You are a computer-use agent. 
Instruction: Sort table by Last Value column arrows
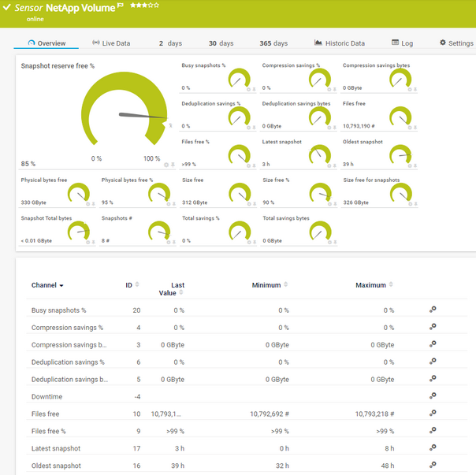tap(181, 292)
